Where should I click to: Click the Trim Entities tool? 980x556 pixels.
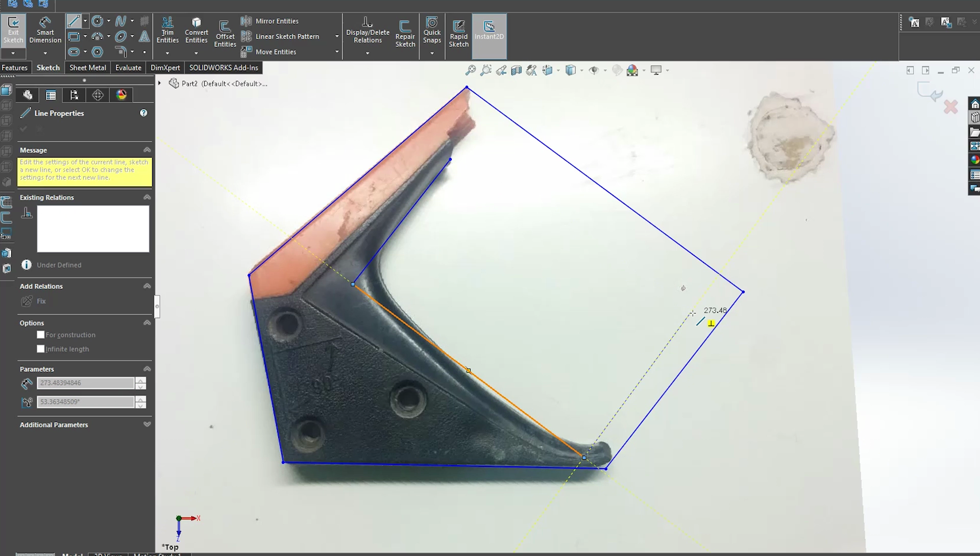click(167, 30)
